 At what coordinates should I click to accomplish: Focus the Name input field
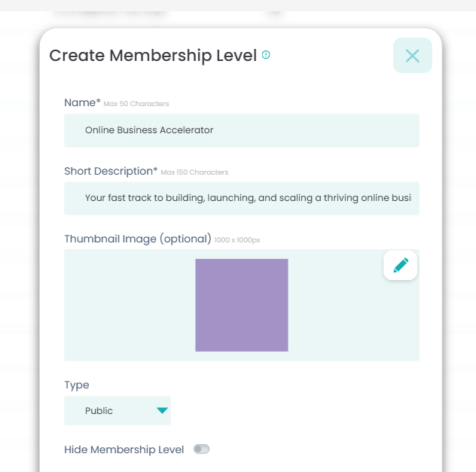point(241,130)
